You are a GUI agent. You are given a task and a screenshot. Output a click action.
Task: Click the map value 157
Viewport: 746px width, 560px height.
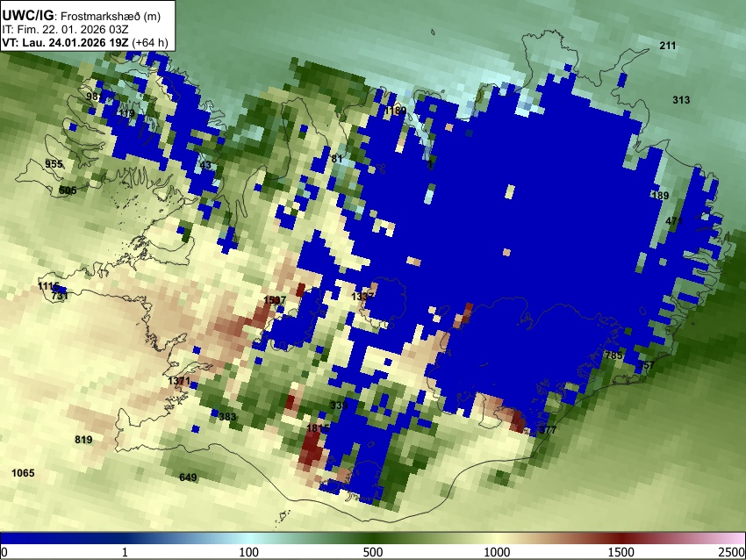click(646, 365)
